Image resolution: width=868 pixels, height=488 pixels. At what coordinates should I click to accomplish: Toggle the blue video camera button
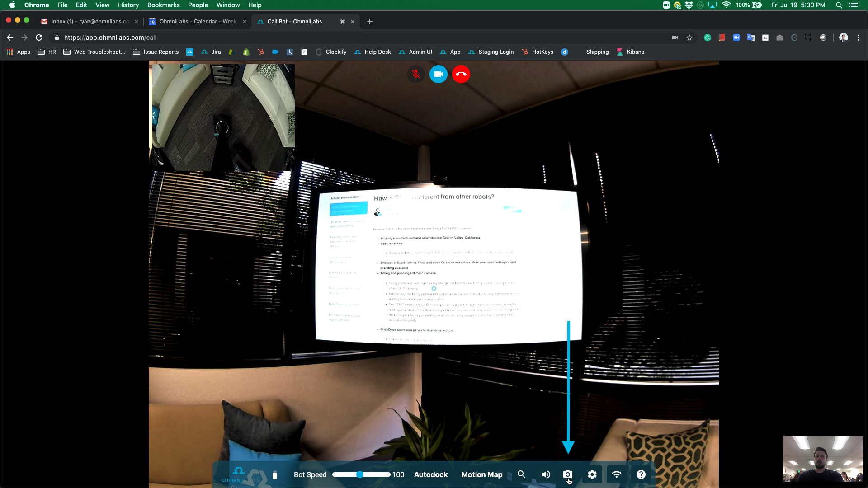click(438, 74)
